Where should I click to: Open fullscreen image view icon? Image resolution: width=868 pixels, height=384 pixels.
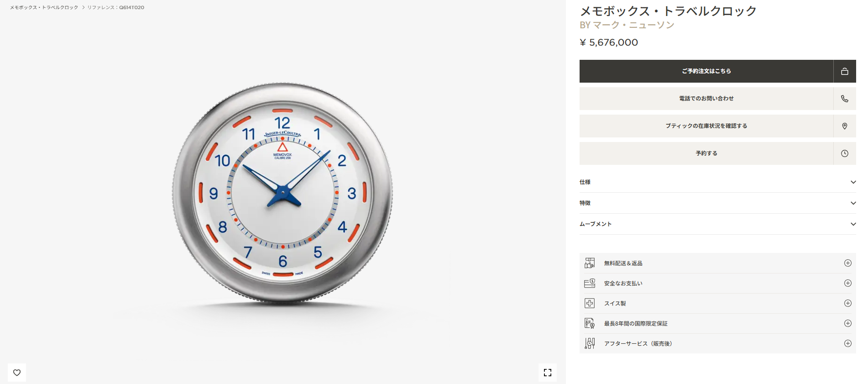548,373
